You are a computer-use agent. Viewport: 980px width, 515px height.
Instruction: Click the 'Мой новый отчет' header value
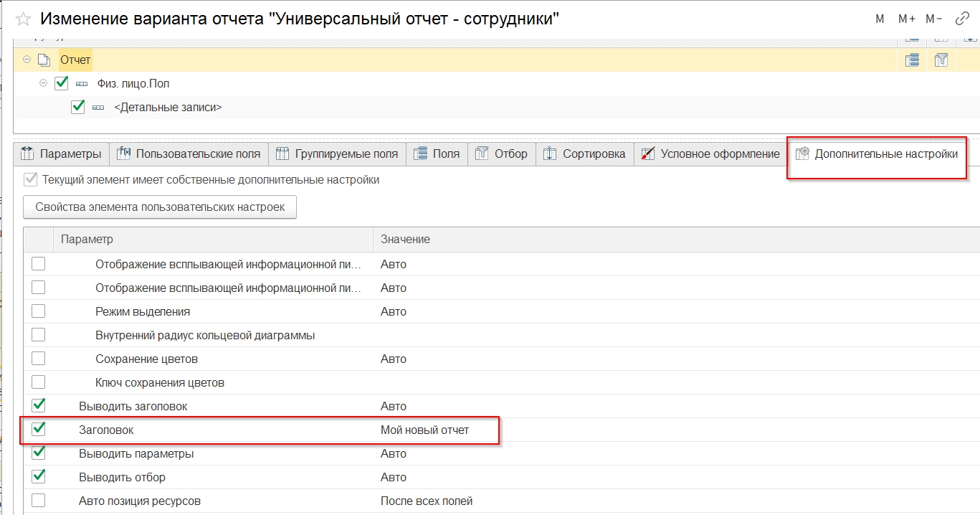pyautogui.click(x=424, y=430)
